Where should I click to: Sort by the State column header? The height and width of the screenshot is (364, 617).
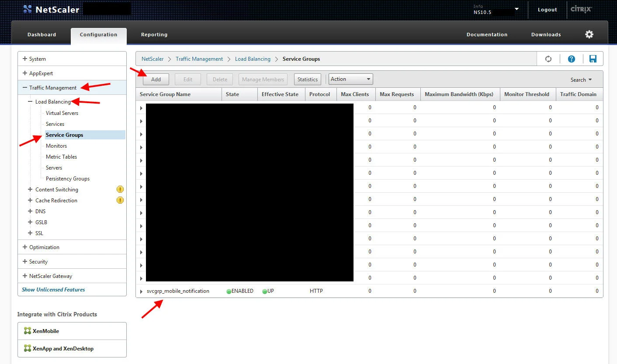239,94
